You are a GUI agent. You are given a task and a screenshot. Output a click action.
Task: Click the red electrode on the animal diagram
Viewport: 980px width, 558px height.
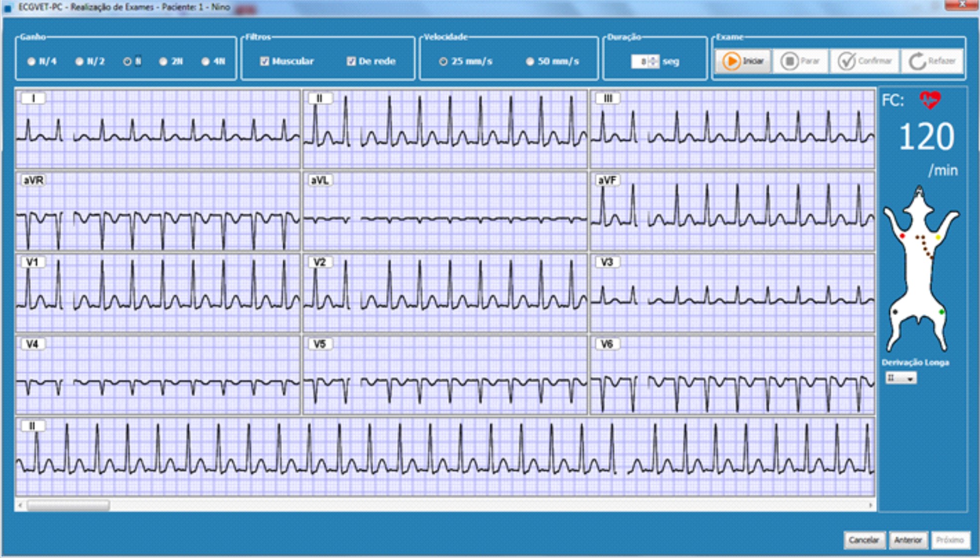902,236
